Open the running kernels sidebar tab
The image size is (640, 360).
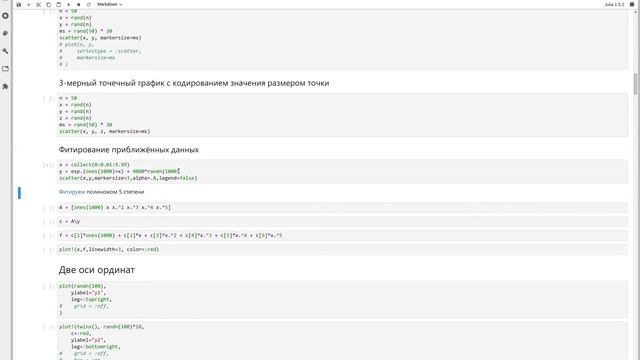tap(5, 16)
